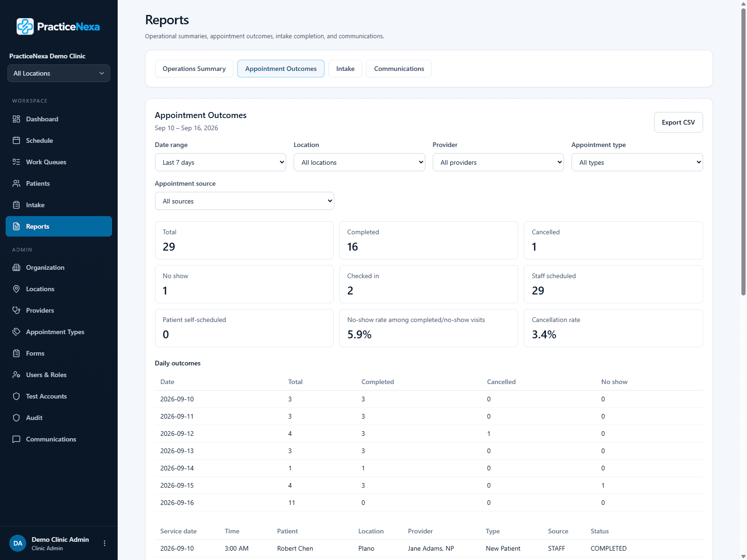The width and height of the screenshot is (747, 560).
Task: Open Users & Roles via its icon
Action: [16, 375]
